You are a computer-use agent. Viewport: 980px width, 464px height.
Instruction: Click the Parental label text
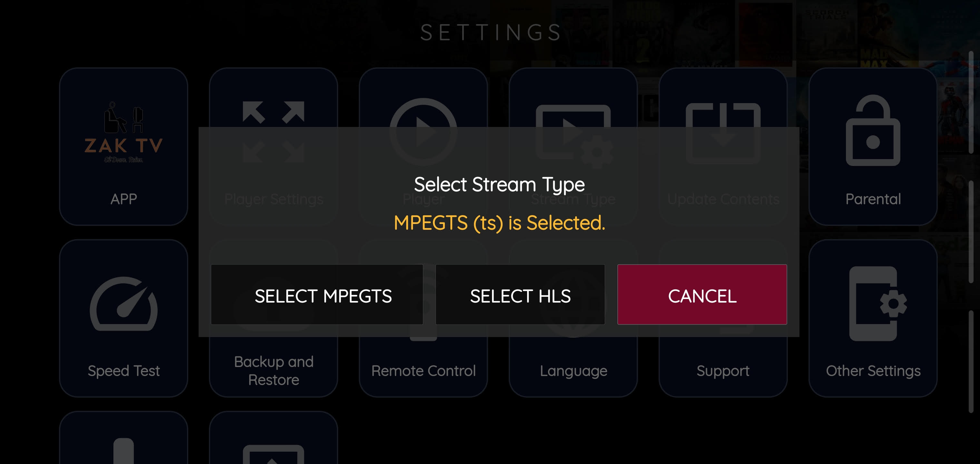tap(873, 199)
